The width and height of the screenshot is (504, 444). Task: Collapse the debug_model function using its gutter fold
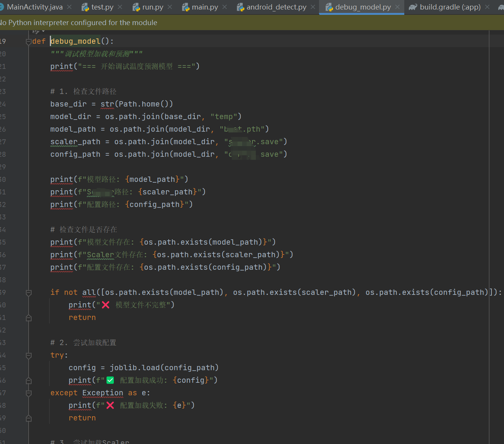(x=28, y=41)
